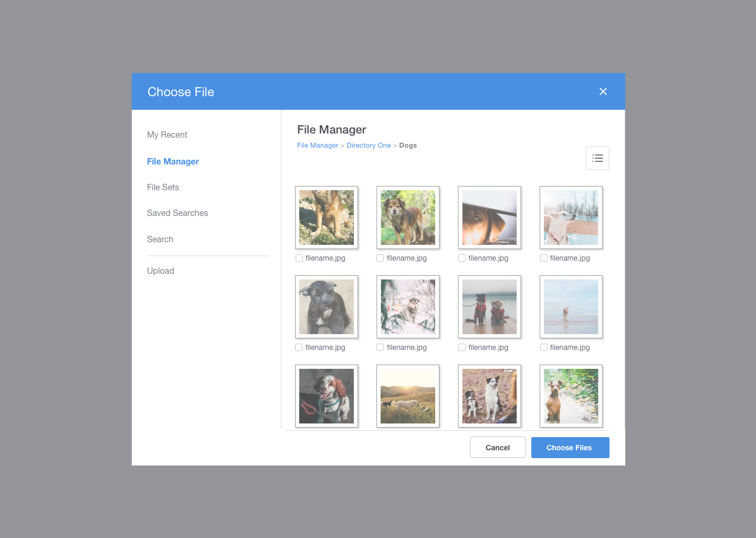This screenshot has height=538, width=756.
Task: Open the Upload section
Action: pyautogui.click(x=161, y=271)
